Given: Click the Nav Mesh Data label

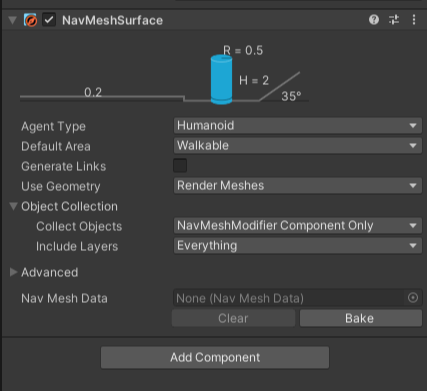Looking at the screenshot, I should coord(64,298).
